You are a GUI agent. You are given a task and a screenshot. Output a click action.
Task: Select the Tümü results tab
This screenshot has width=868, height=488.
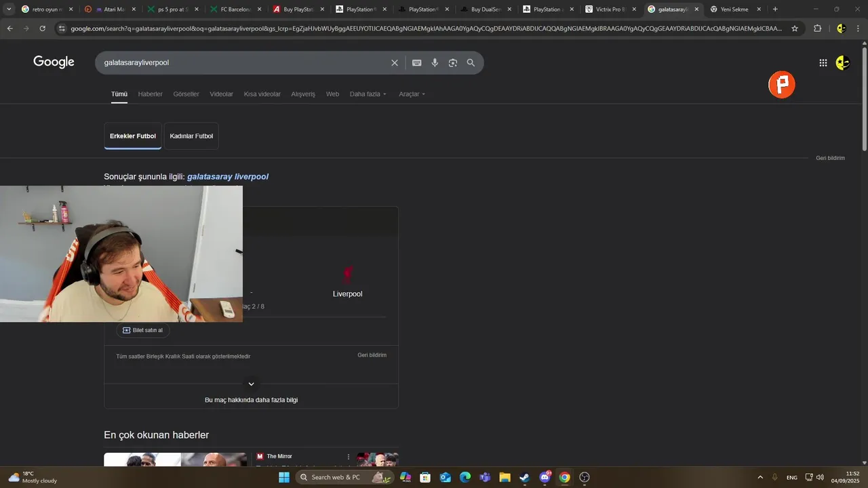[119, 94]
